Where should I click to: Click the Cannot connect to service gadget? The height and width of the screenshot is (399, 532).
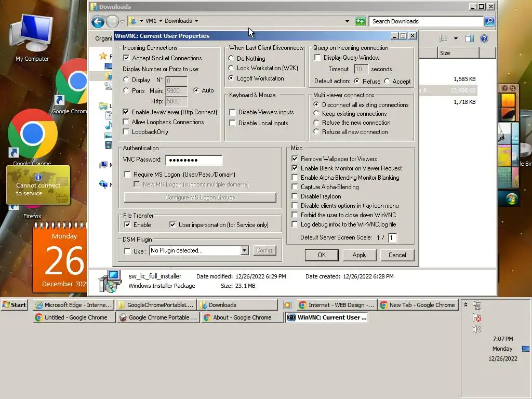(38, 185)
